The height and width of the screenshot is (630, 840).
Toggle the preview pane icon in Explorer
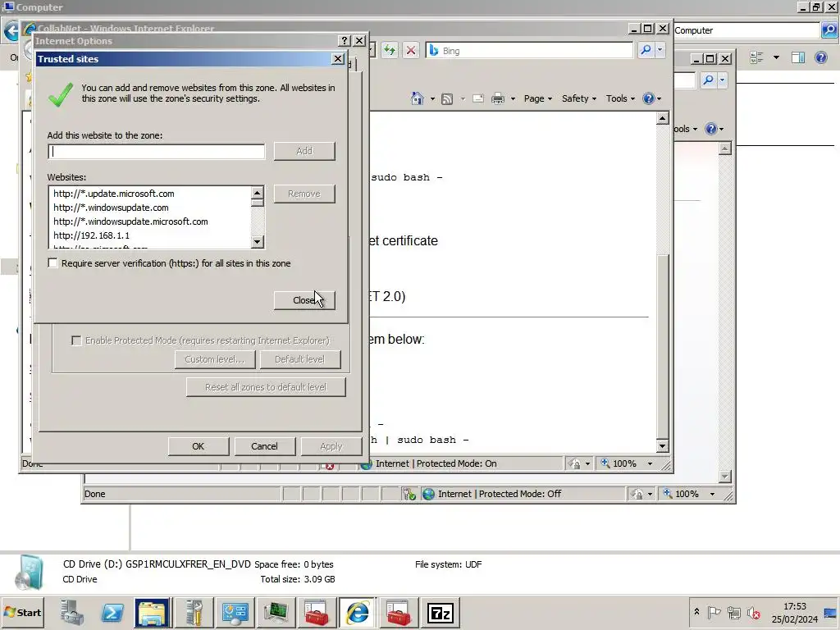click(798, 57)
